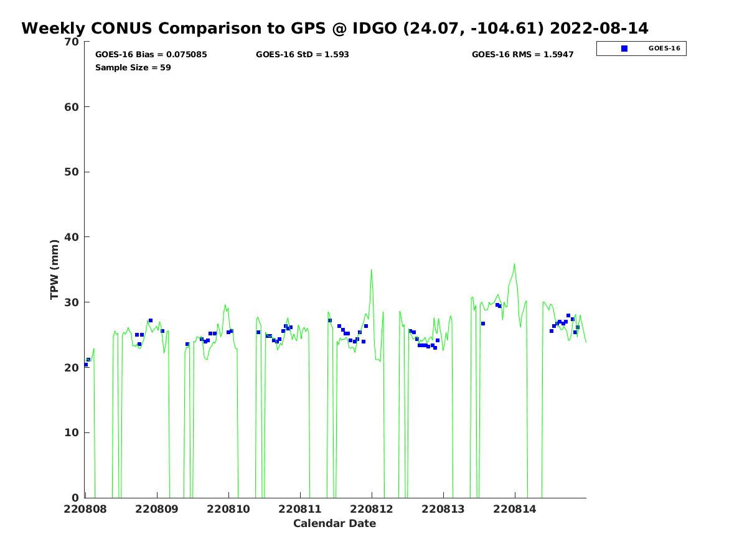This screenshot has width=747, height=560.
Task: Click the 50 tick on the y-axis
Action: point(72,172)
